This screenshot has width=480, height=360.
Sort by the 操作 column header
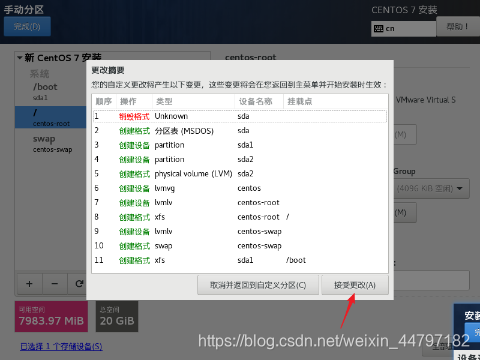pos(134,101)
